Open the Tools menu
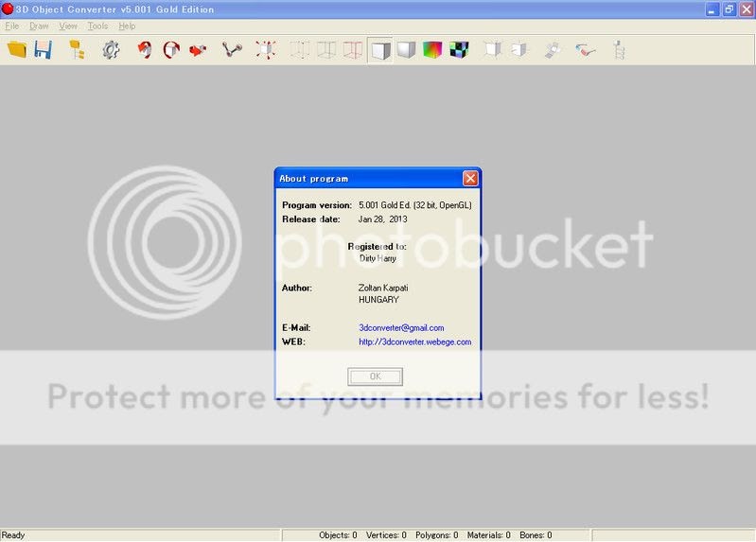 pyautogui.click(x=97, y=26)
